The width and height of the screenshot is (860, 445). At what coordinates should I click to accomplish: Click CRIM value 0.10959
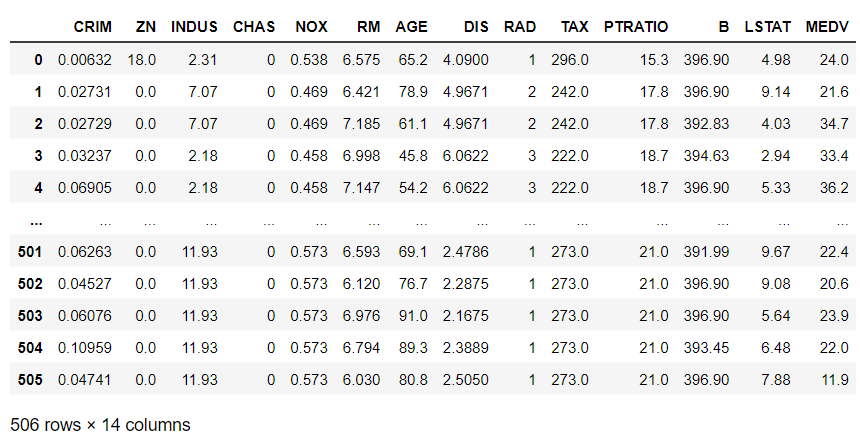click(x=85, y=348)
